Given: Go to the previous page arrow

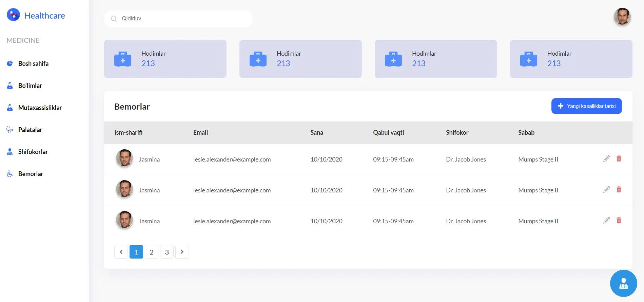Looking at the screenshot, I should 121,252.
